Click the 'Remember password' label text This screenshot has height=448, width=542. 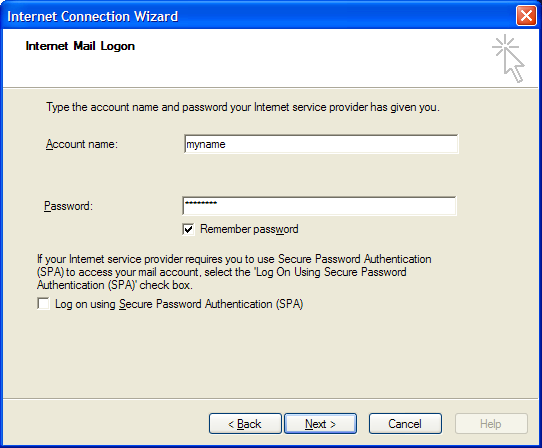(x=249, y=229)
